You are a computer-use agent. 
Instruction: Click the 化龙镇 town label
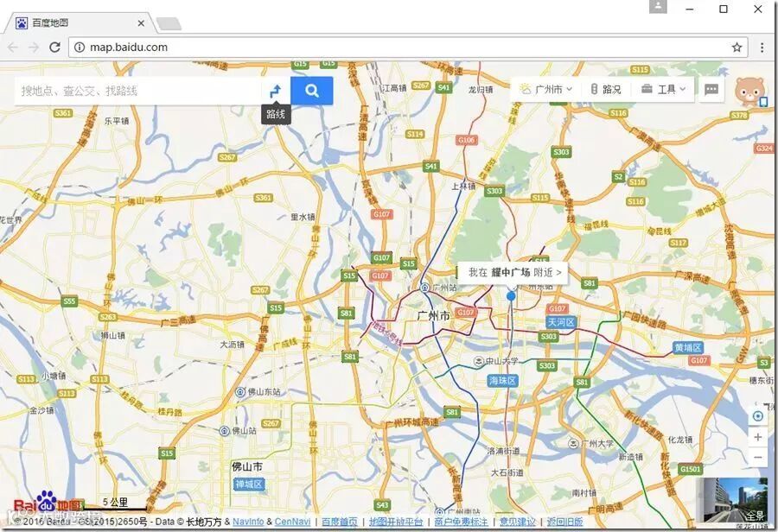pos(680,440)
